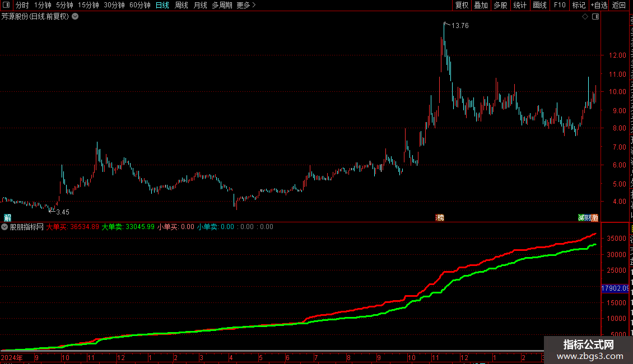Click the 12.00 price axis label

pyautogui.click(x=617, y=55)
